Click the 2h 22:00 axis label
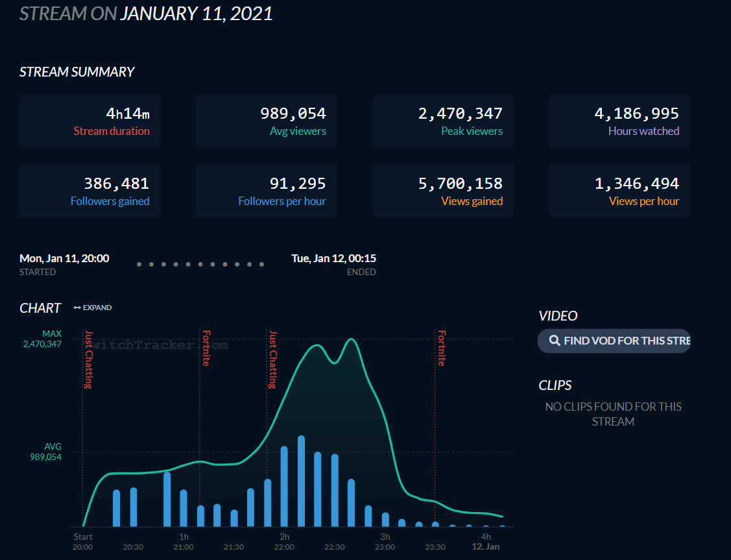This screenshot has height=560, width=731. 284,542
